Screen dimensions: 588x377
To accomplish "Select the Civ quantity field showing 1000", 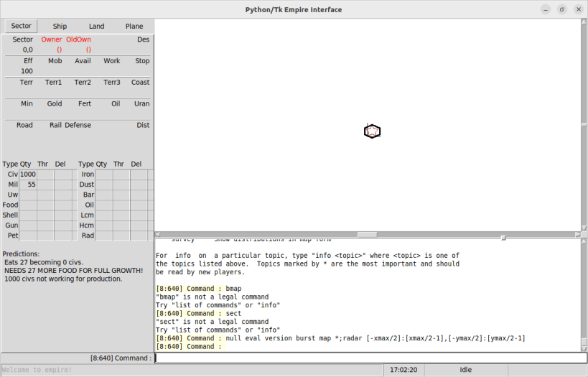I will [28, 174].
